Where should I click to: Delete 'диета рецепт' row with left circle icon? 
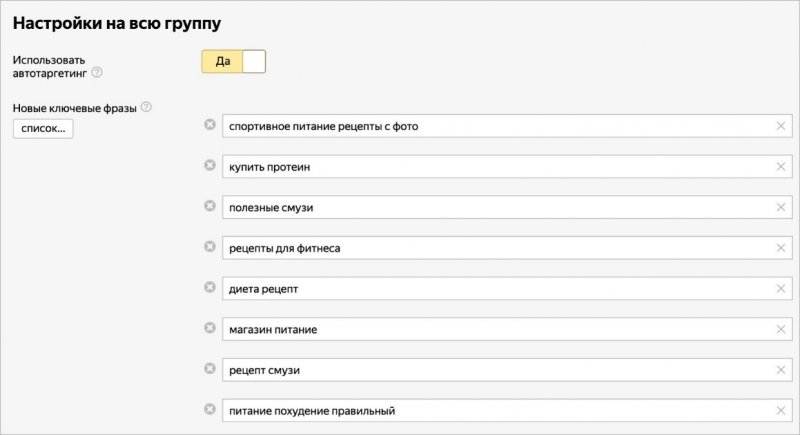click(210, 287)
